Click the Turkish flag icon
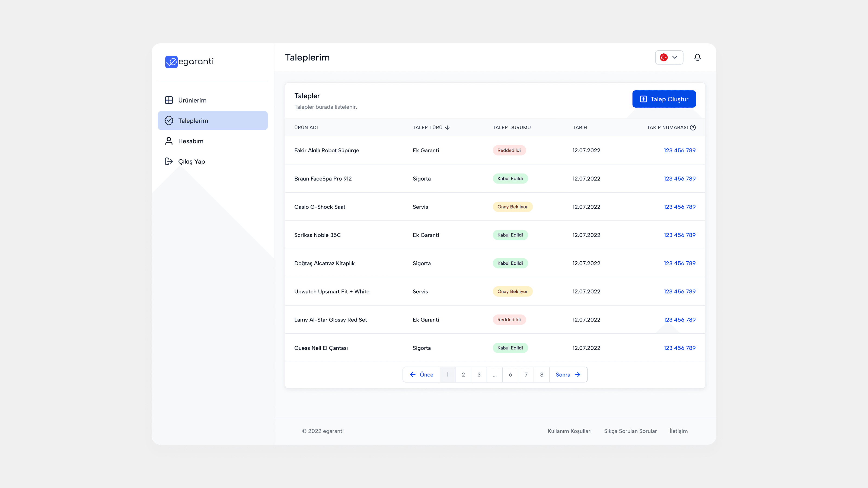 click(663, 57)
